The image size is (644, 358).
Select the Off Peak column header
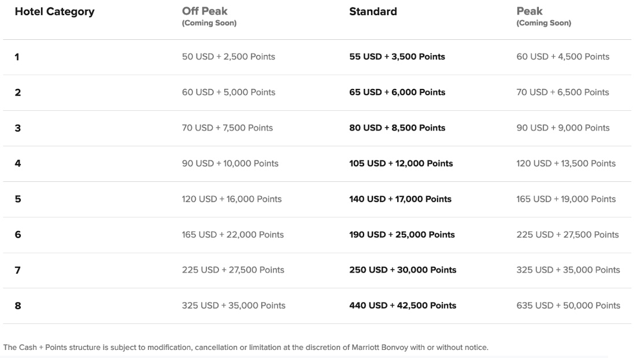click(205, 11)
